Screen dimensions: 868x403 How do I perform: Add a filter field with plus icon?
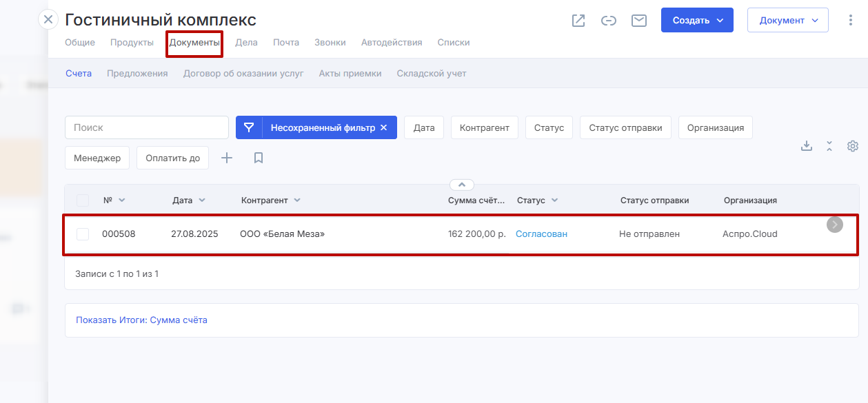(227, 158)
